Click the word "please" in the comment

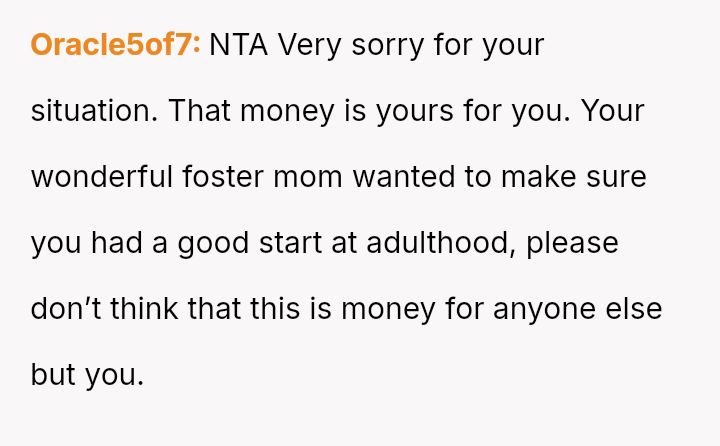(574, 243)
